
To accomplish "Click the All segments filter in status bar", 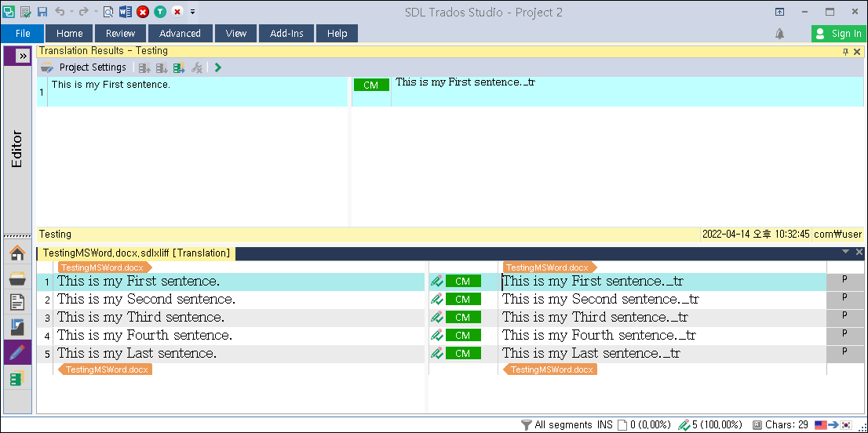I will click(x=556, y=424).
